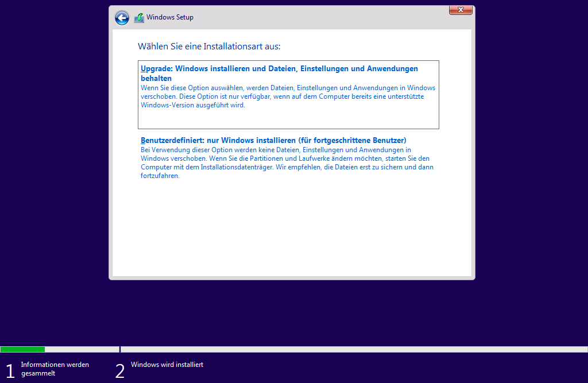Close the Windows Setup dialog
588x383 pixels.
[461, 10]
